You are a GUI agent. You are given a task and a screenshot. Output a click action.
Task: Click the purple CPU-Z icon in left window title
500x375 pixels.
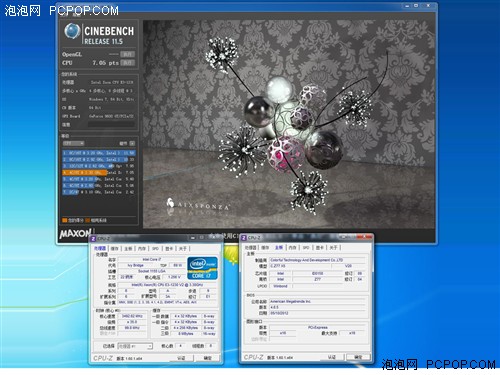pyautogui.click(x=94, y=239)
